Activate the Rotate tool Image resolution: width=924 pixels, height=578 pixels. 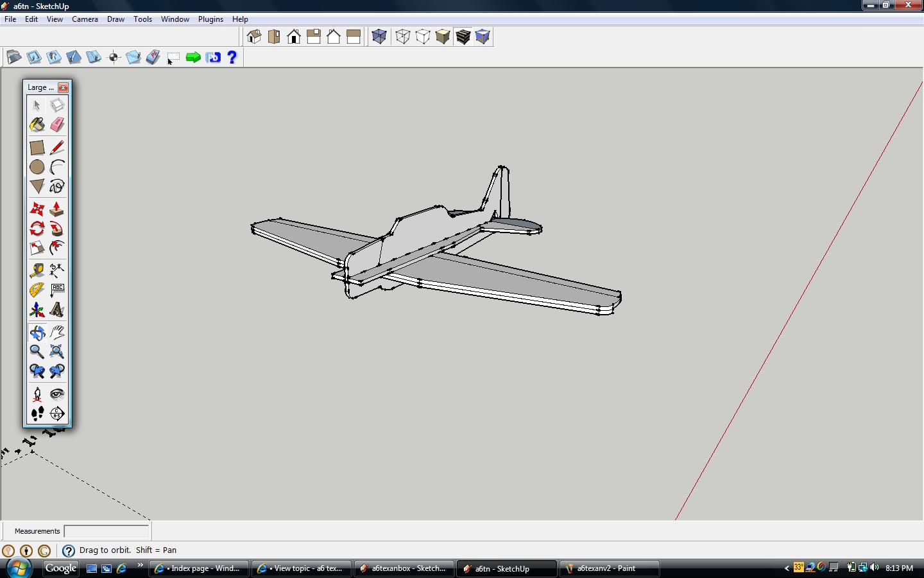(x=37, y=229)
